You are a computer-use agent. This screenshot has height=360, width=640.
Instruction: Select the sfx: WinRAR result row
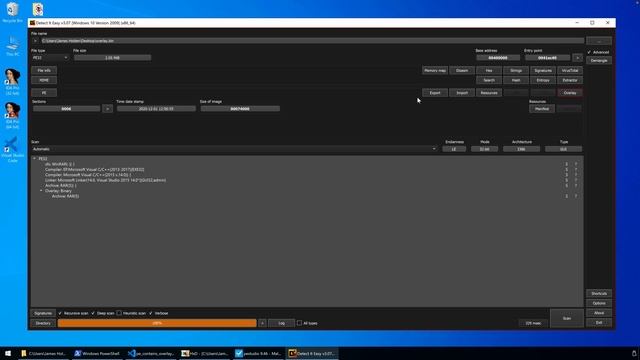click(60, 164)
